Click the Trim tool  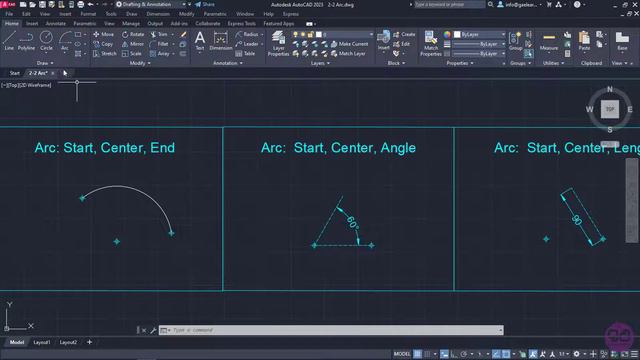click(x=159, y=34)
